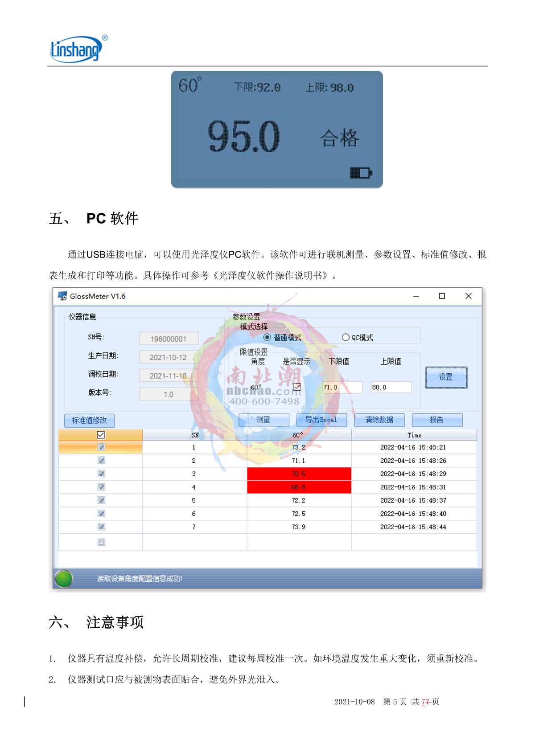Click the SN号 field 196000001
Image resolution: width=535 pixels, height=756 pixels.
click(169, 339)
